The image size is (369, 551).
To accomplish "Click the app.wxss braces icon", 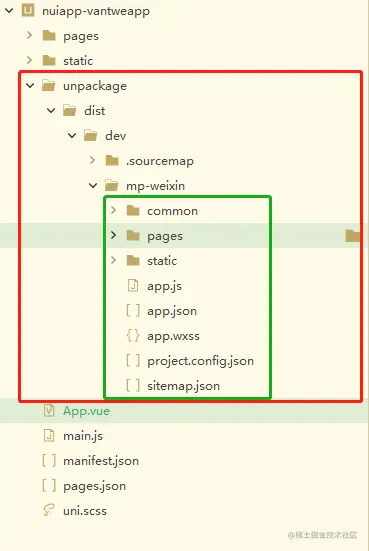I will pyautogui.click(x=133, y=336).
